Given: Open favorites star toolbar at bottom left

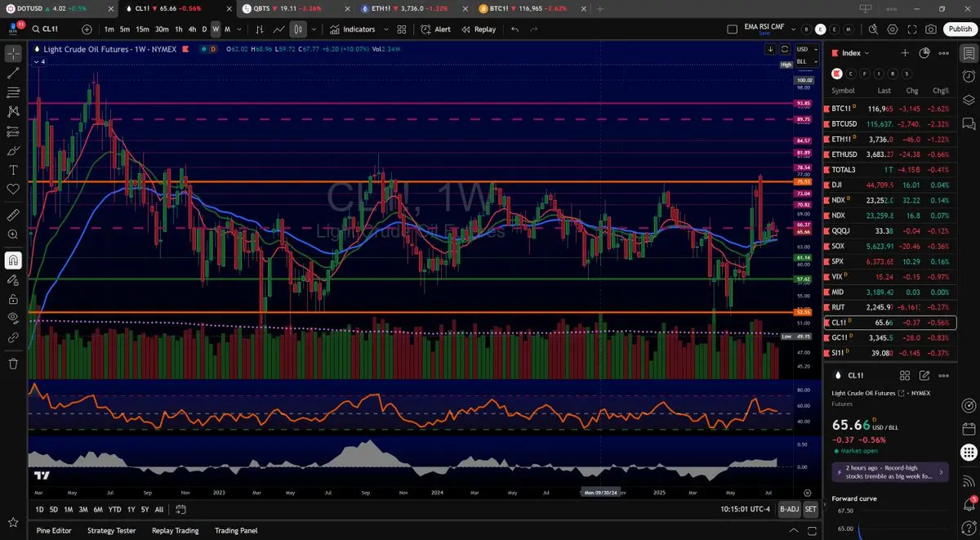Looking at the screenshot, I should [13, 522].
